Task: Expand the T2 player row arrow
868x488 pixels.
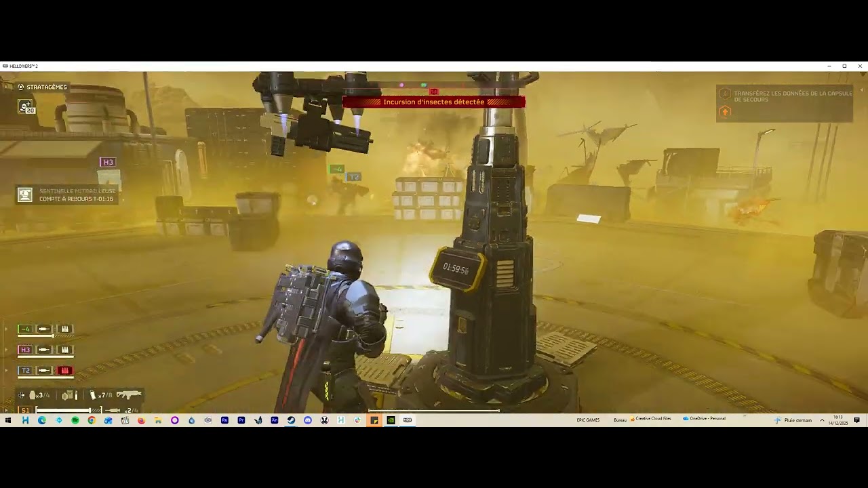Action: coord(6,371)
